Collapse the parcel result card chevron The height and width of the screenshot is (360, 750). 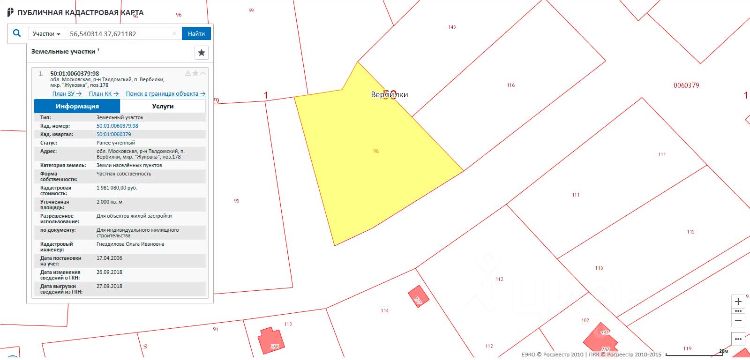coord(203,73)
